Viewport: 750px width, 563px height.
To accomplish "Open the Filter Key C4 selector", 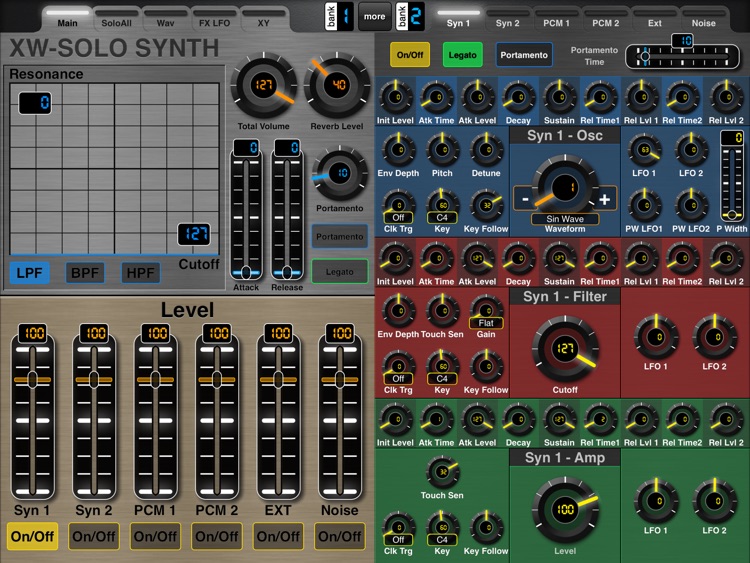I will [x=442, y=379].
